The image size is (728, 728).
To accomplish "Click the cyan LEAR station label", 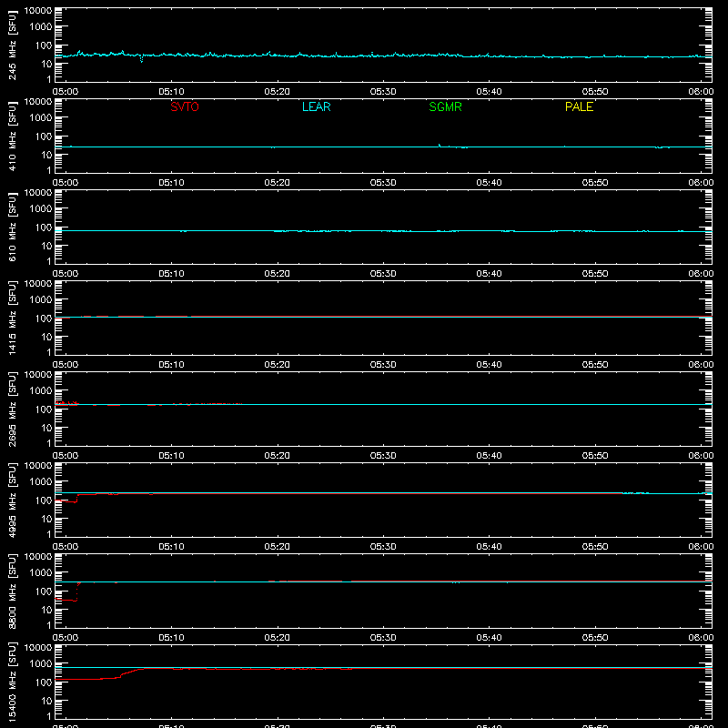I will coord(316,106).
